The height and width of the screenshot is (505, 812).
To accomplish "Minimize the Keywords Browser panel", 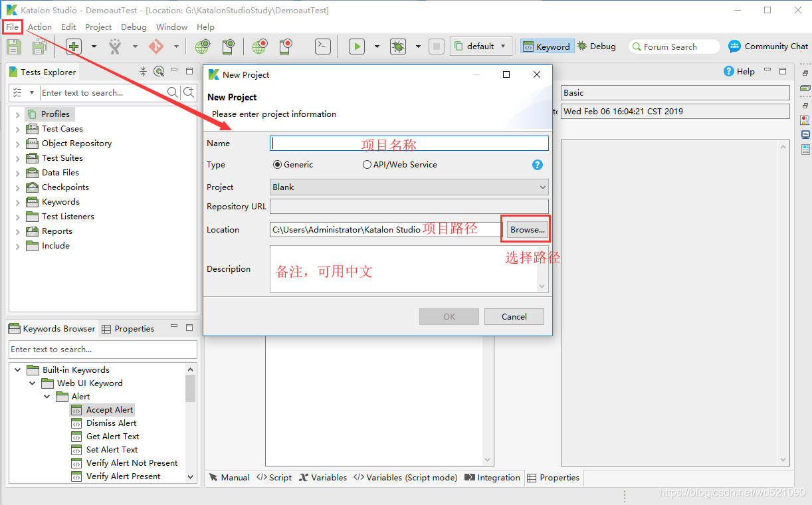I will (174, 326).
